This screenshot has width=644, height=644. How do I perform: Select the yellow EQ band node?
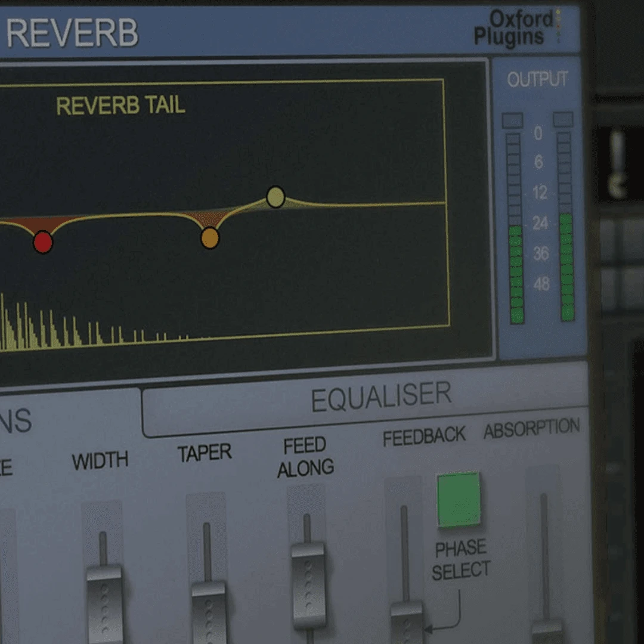click(x=275, y=197)
